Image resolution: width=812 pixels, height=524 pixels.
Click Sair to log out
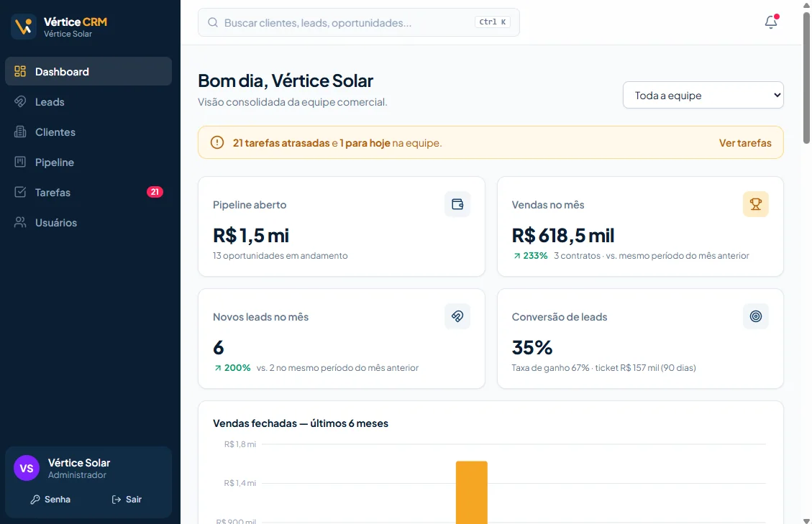pos(127,500)
